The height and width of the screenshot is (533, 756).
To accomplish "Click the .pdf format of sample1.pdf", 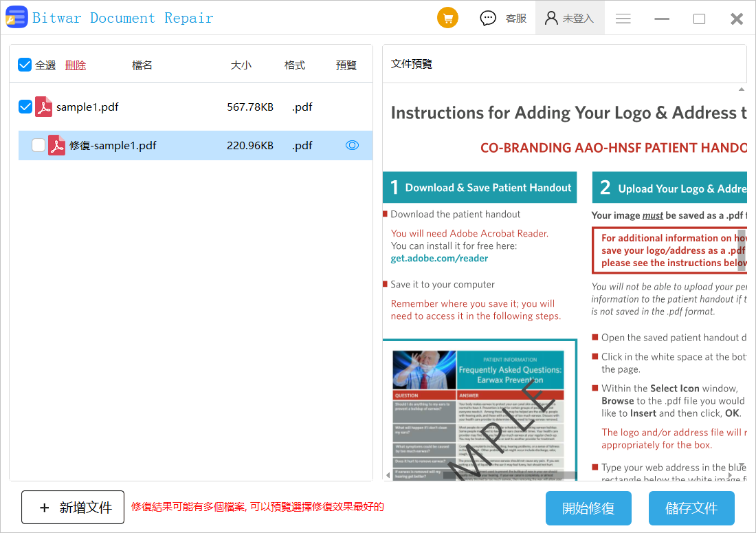I will [302, 107].
